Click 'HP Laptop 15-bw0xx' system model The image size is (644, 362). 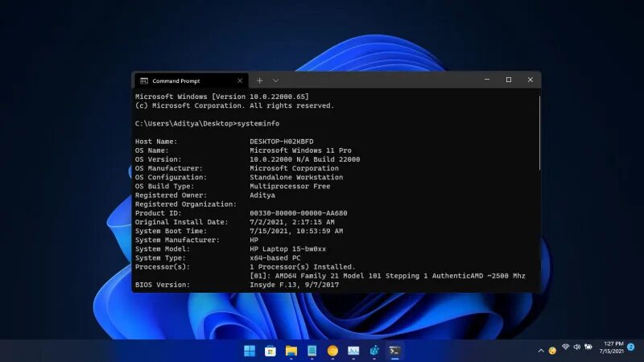287,249
